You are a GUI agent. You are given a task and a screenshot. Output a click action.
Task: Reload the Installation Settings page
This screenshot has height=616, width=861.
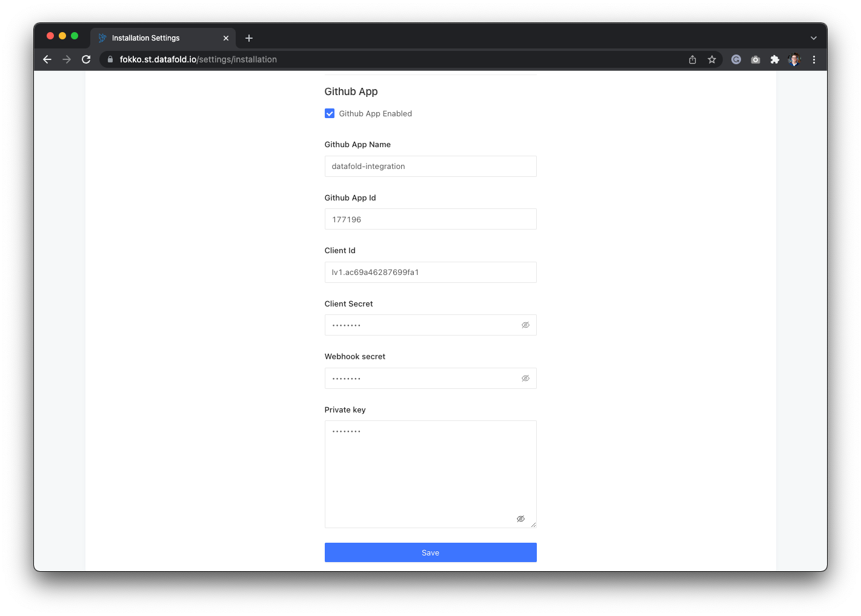pos(86,59)
